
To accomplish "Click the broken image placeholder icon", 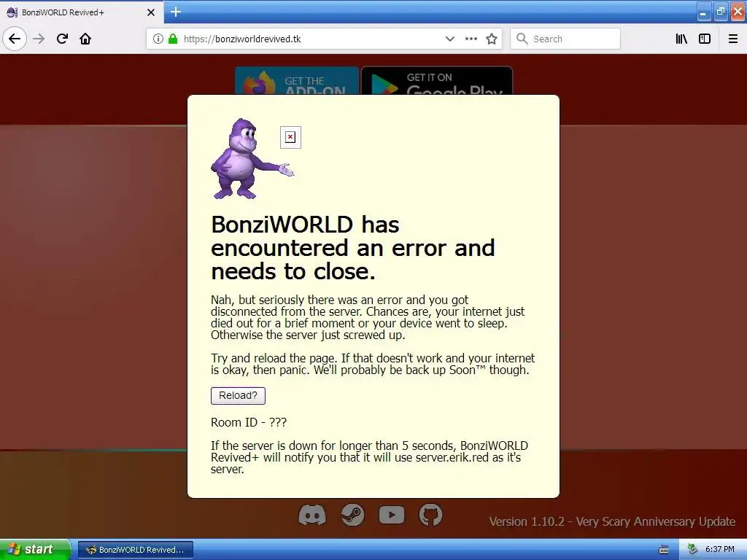I will pyautogui.click(x=290, y=137).
